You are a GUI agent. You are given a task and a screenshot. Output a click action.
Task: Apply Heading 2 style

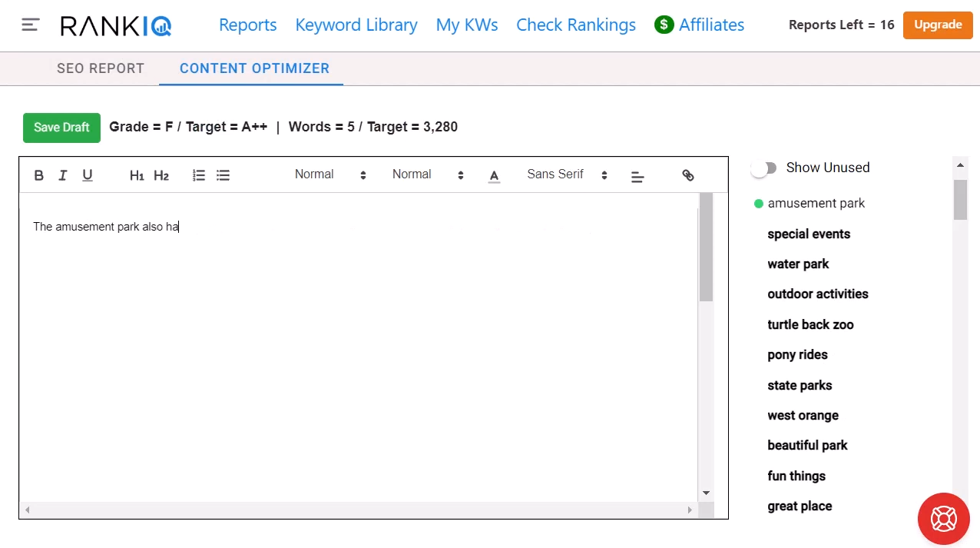pos(161,175)
